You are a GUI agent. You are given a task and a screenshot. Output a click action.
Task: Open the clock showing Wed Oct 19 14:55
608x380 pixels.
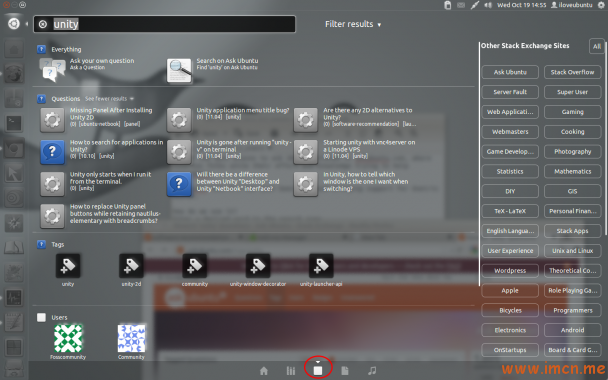[x=522, y=5]
